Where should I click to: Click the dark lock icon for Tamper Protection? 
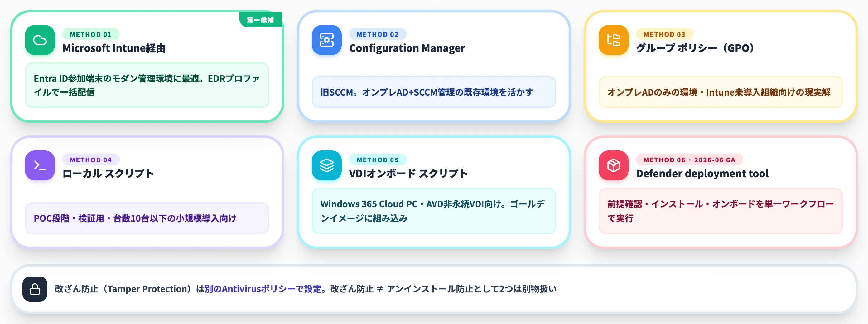(x=35, y=289)
